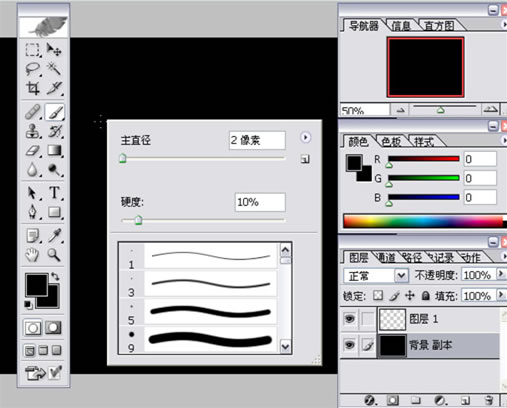Viewport: 507px width, 408px height.
Task: Select the Eraser tool
Action: point(32,151)
